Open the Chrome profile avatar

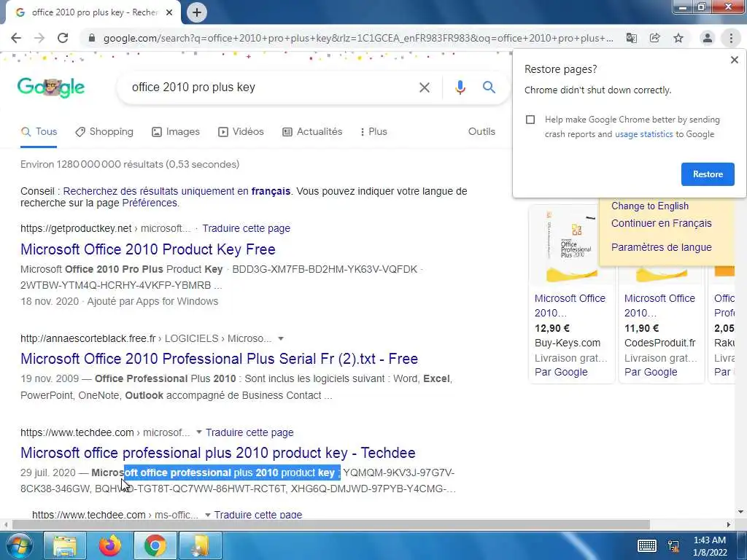click(x=708, y=38)
